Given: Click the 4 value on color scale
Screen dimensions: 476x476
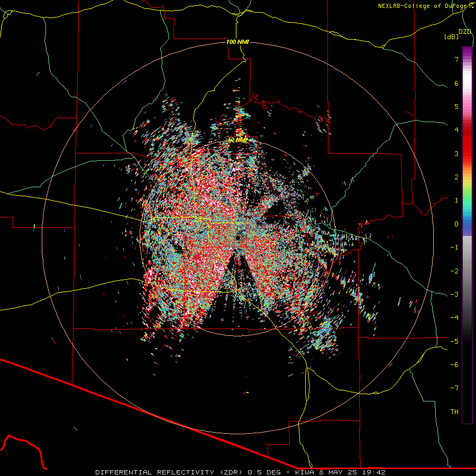Looking at the screenshot, I should click(x=456, y=130).
